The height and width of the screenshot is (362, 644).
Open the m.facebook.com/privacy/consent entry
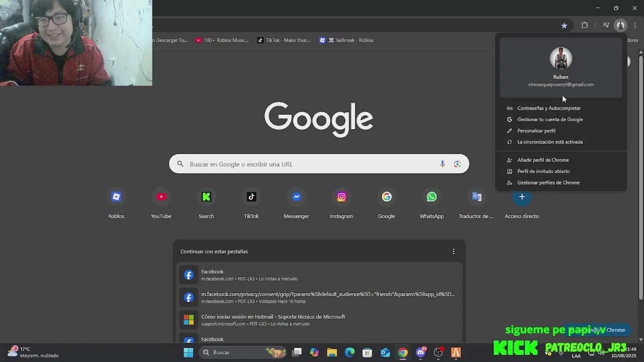pos(319,297)
